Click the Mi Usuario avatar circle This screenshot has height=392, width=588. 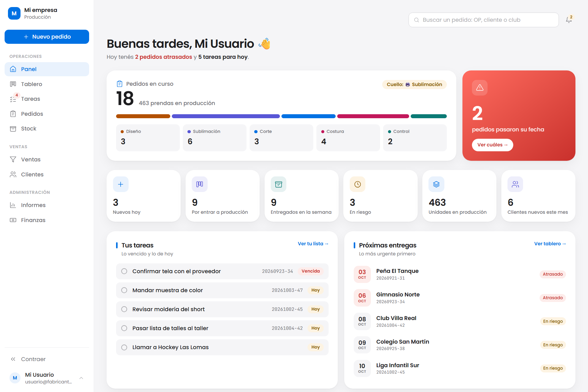click(x=15, y=378)
